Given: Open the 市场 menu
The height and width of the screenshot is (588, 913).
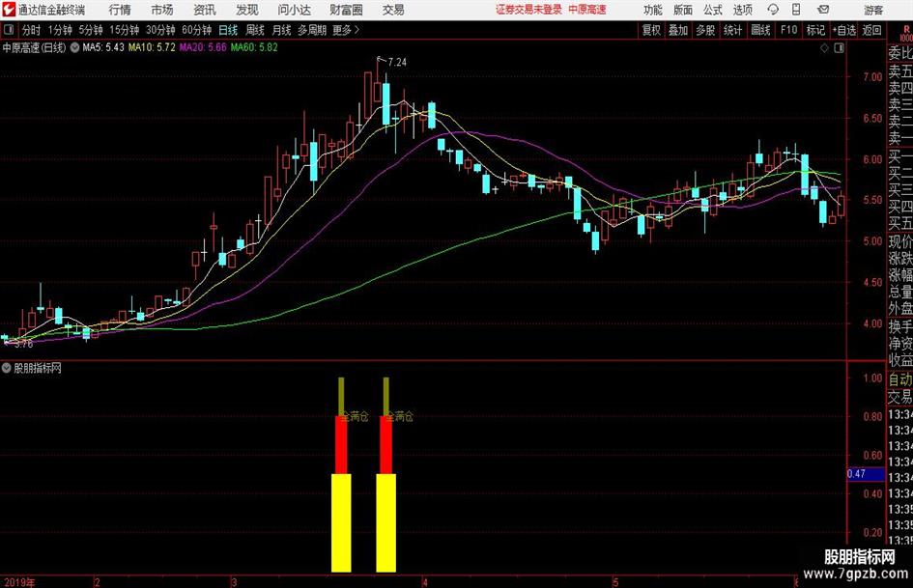Looking at the screenshot, I should pyautogui.click(x=162, y=10).
